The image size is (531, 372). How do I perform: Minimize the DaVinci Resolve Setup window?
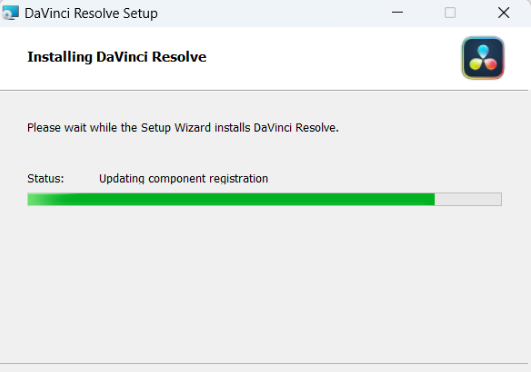[x=397, y=13]
